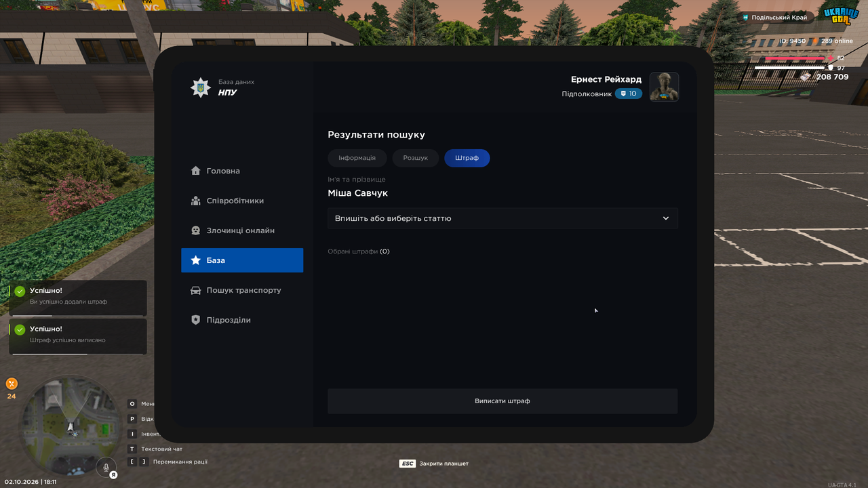Click Закрити планшет label
The width and height of the screenshot is (868, 488).
click(444, 464)
